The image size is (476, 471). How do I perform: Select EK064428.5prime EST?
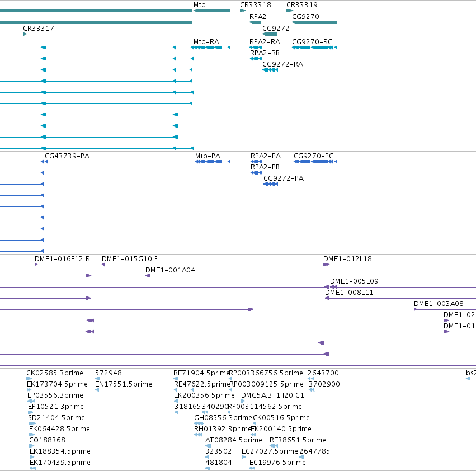(31, 435)
